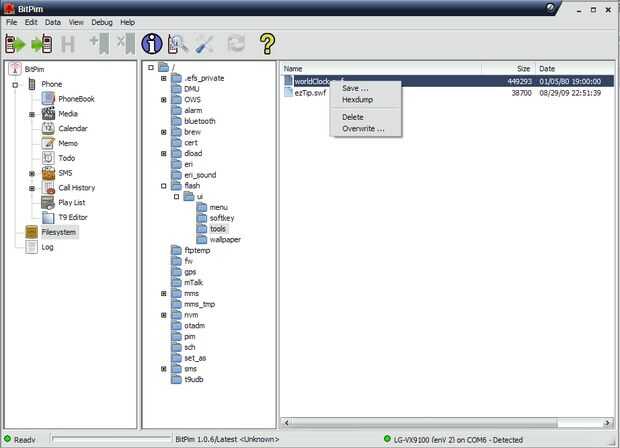
Task: Sort by the Size column header
Action: (x=508, y=68)
